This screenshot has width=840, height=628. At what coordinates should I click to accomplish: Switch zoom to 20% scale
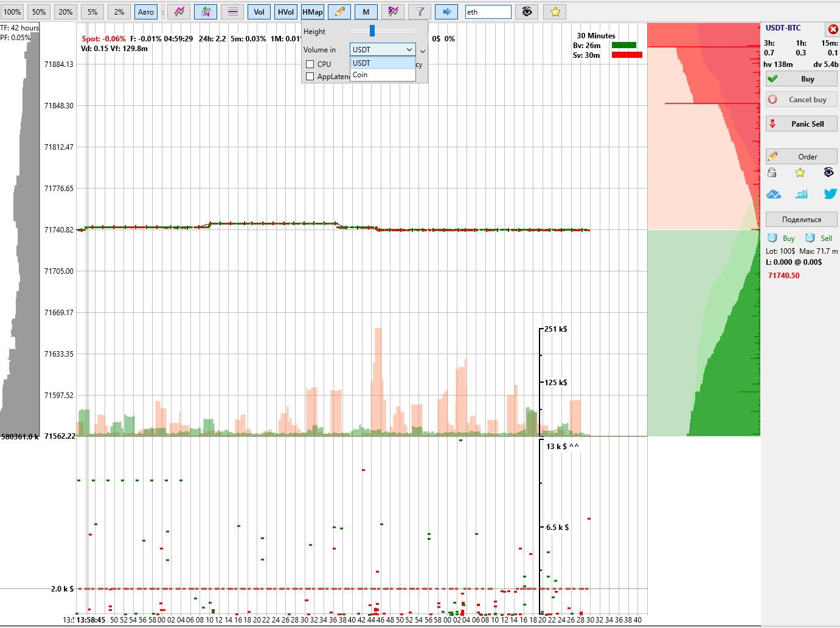(66, 12)
